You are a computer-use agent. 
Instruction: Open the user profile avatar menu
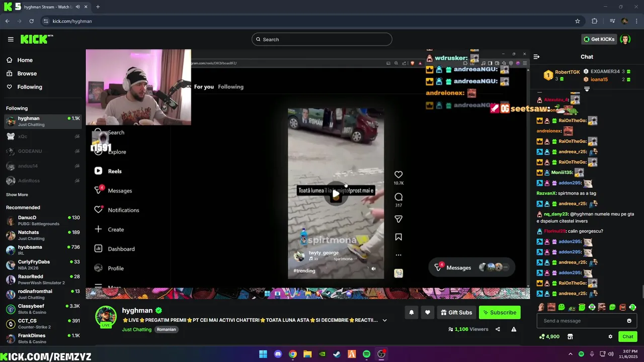point(625,39)
